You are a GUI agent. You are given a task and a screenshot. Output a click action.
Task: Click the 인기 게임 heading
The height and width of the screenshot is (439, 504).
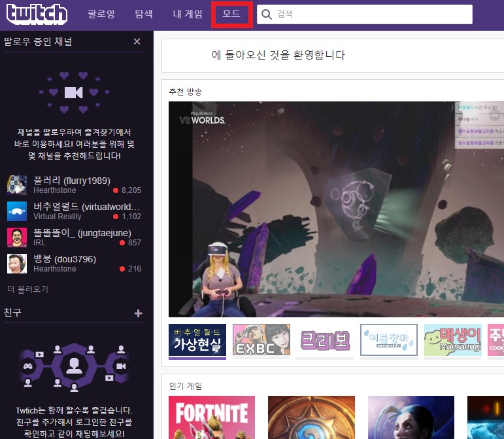pyautogui.click(x=186, y=386)
